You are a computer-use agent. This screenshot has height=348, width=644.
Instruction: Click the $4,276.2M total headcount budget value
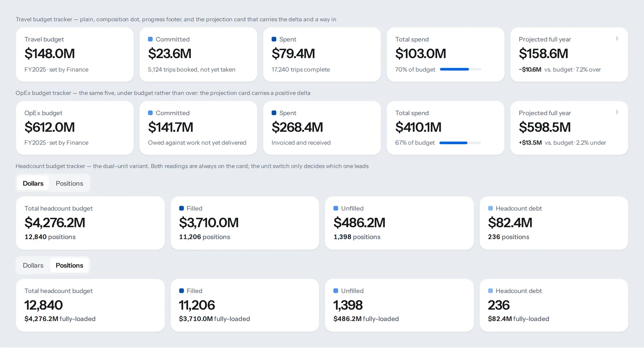(55, 222)
